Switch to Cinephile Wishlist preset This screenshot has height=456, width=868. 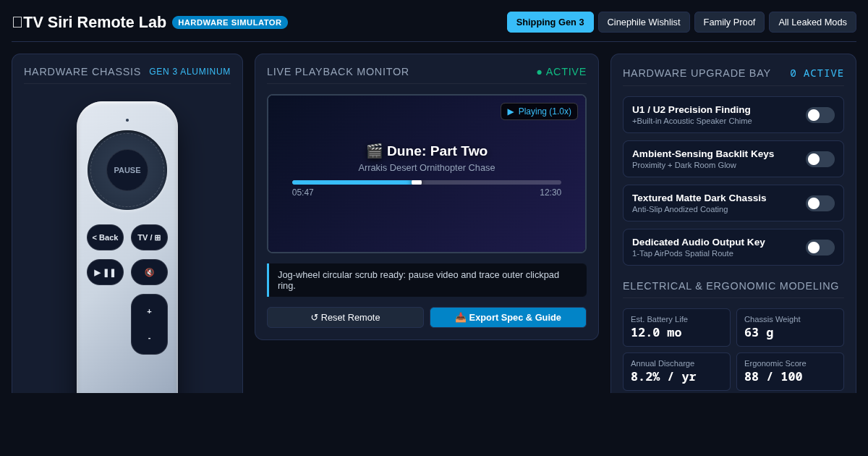[x=644, y=22]
